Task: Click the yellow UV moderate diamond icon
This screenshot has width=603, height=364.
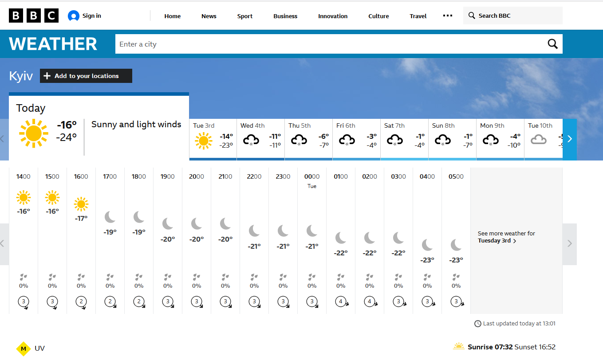Action: (x=24, y=348)
